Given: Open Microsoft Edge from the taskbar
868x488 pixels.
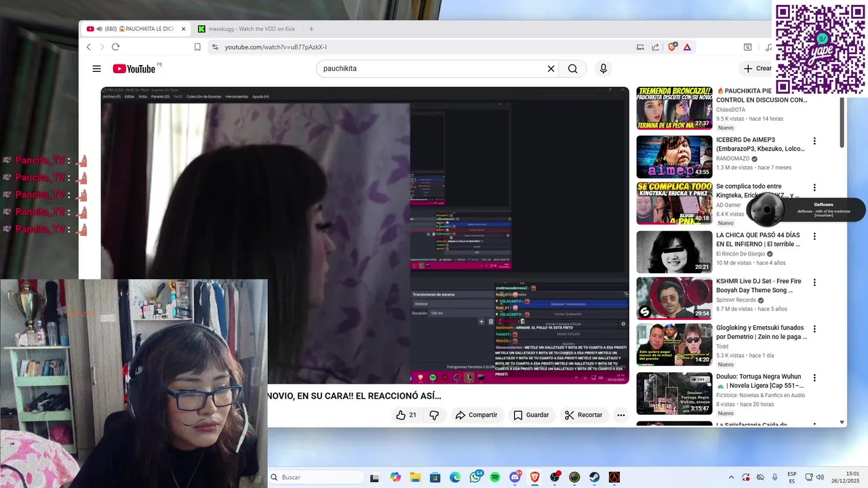Looking at the screenshot, I should [x=455, y=477].
